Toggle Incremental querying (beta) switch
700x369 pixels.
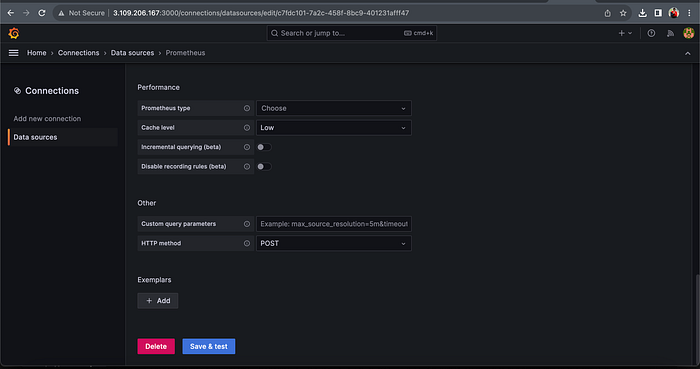click(264, 147)
